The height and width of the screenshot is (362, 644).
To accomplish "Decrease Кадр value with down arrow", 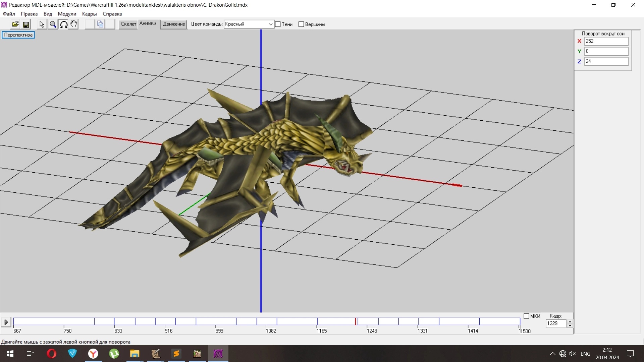I will point(570,325).
